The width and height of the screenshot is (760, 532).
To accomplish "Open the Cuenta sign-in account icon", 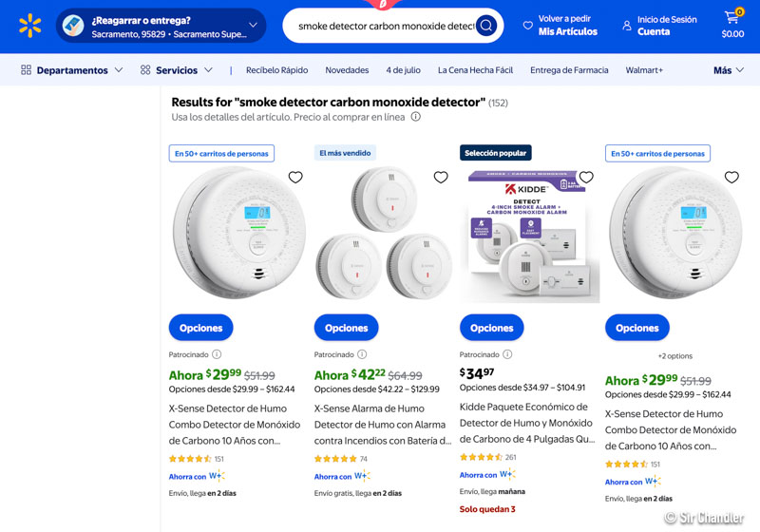I will pos(627,26).
